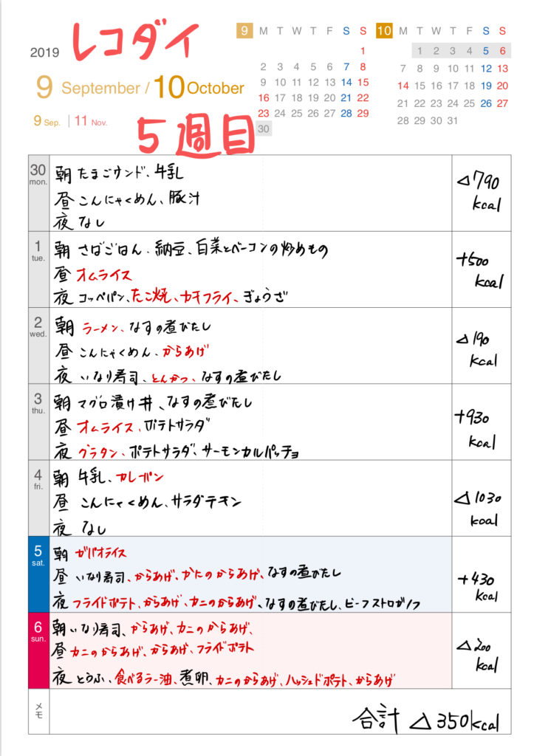The height and width of the screenshot is (756, 534).
Task: Click Wednesday's breakfast line starting 'ラーメン'
Action: 146,327
